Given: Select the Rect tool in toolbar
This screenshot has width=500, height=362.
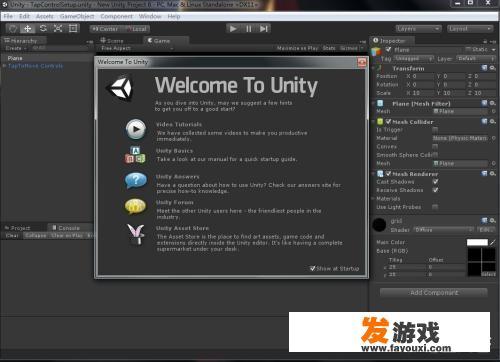Looking at the screenshot, I should [73, 29].
